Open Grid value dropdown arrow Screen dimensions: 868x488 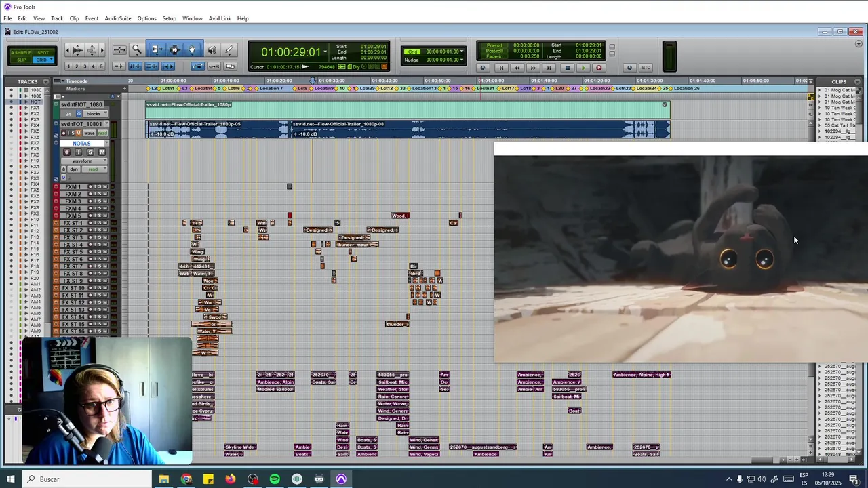tap(462, 52)
